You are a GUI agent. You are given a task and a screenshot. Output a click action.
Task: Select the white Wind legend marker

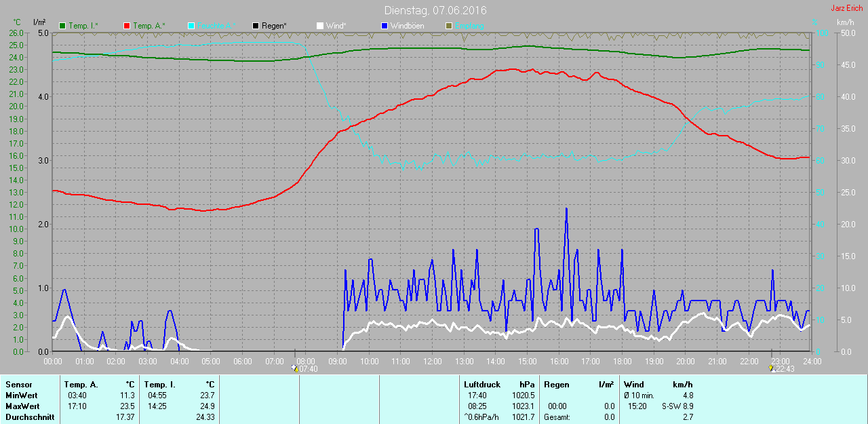coord(320,26)
